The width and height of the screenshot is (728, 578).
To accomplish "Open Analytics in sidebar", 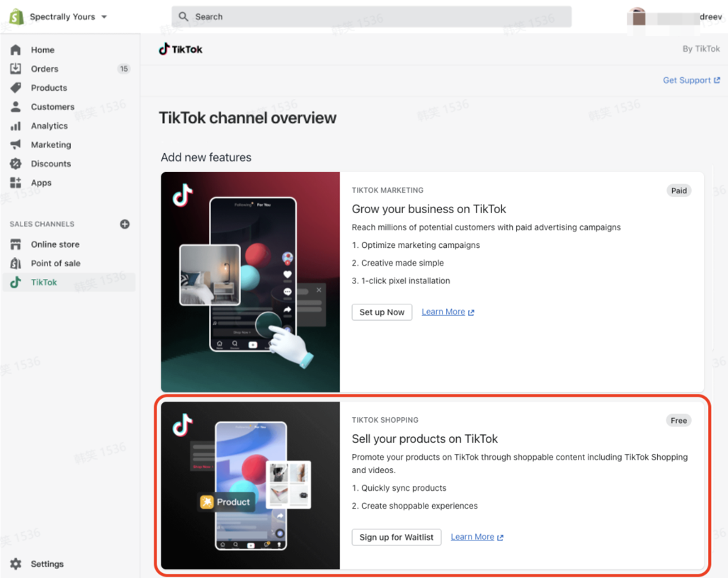I will point(49,126).
